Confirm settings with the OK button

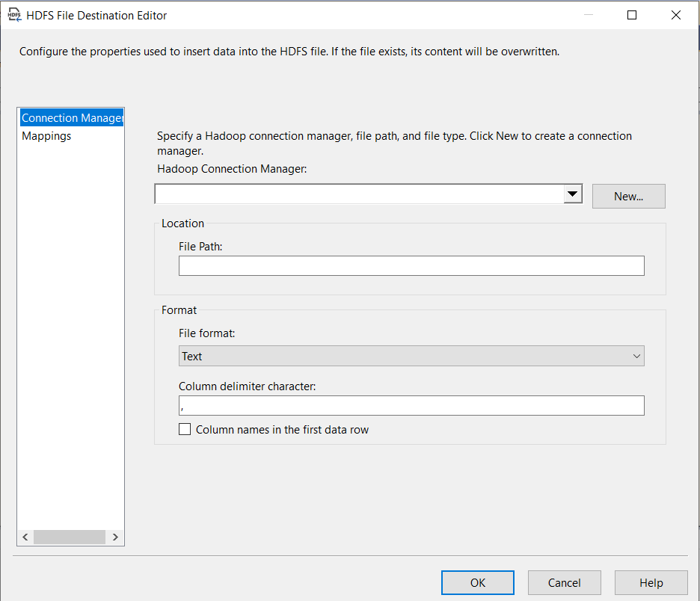(477, 583)
